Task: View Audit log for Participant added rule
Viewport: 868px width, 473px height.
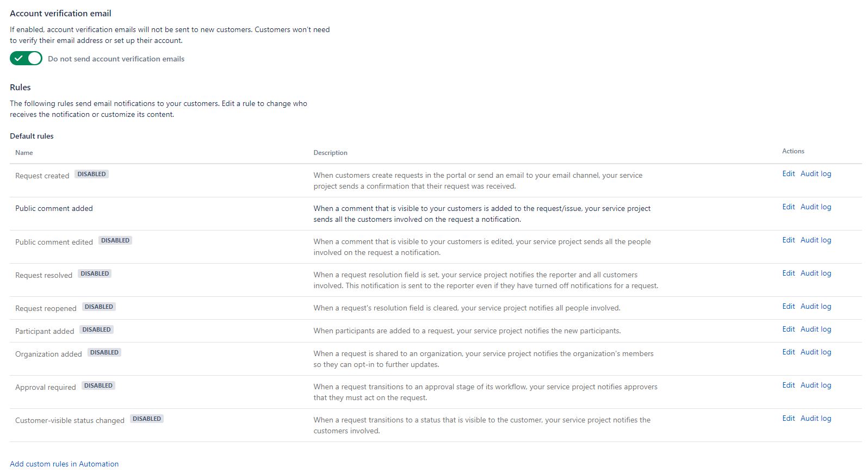Action: 816,329
